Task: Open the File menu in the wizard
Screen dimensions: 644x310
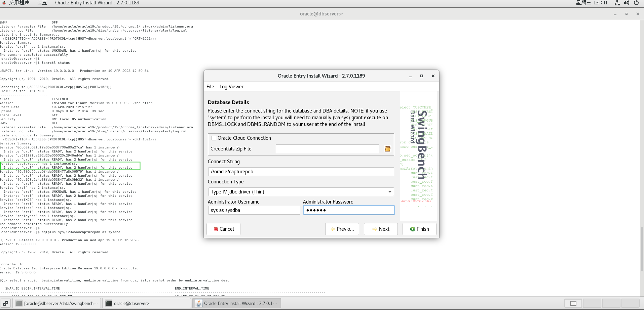Action: [x=210, y=87]
